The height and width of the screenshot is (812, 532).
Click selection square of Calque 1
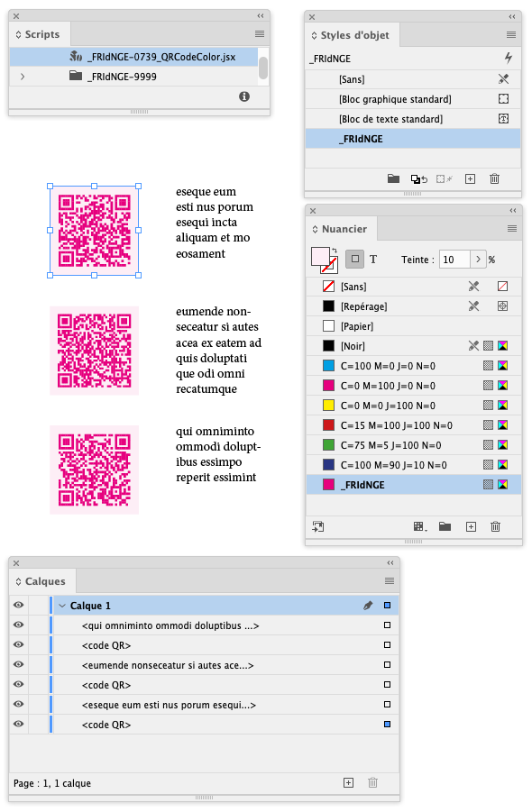coord(387,605)
